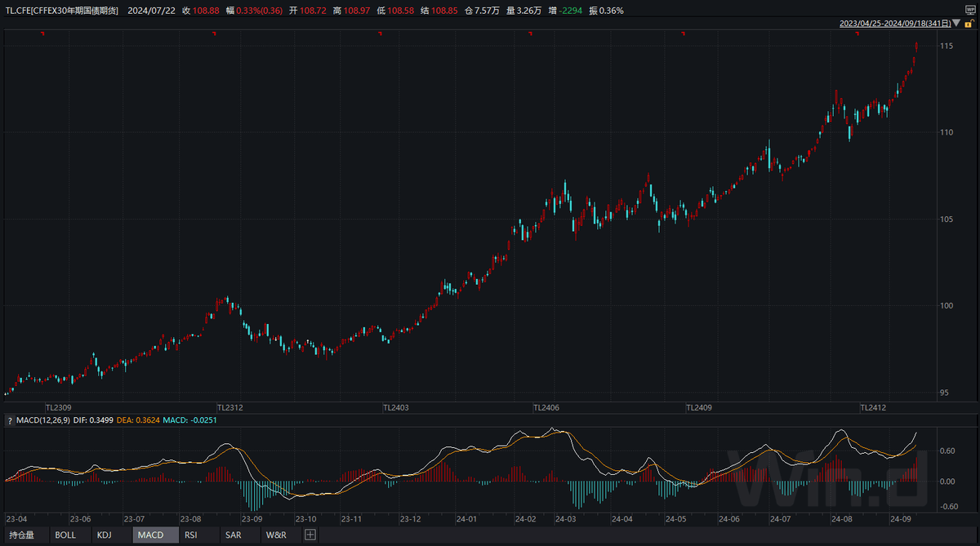Click the TL2409 contract marker
The height and width of the screenshot is (546, 980).
(698, 406)
